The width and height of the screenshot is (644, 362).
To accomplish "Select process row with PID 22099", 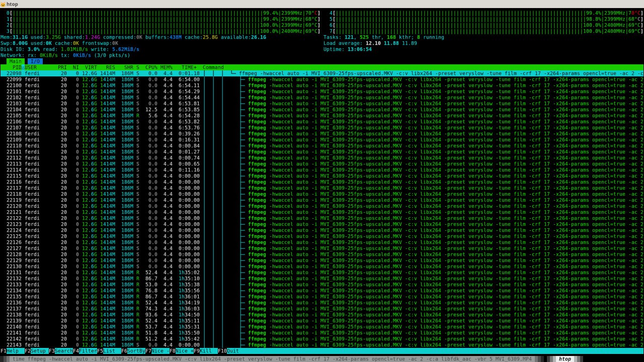I will pos(322,79).
